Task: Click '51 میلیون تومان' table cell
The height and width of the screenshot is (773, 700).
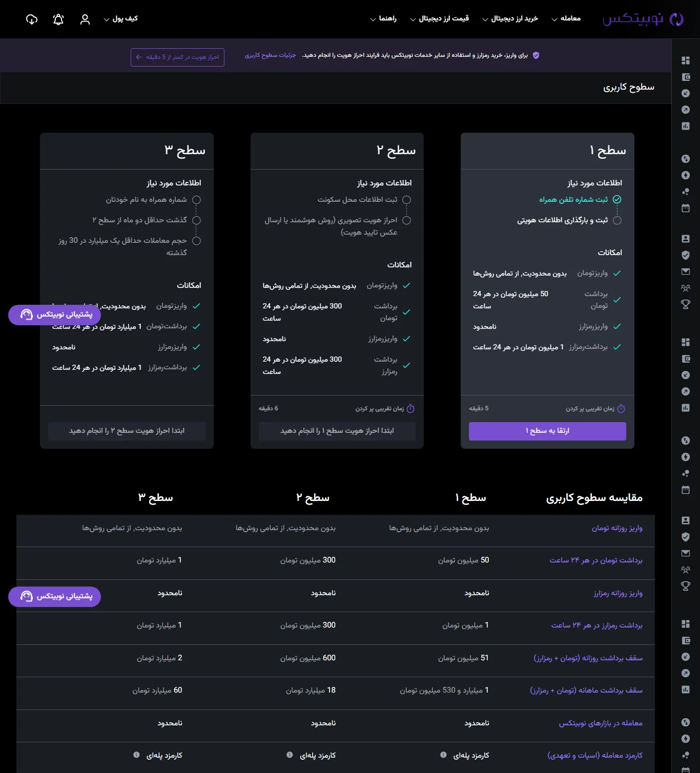Action: click(x=463, y=658)
